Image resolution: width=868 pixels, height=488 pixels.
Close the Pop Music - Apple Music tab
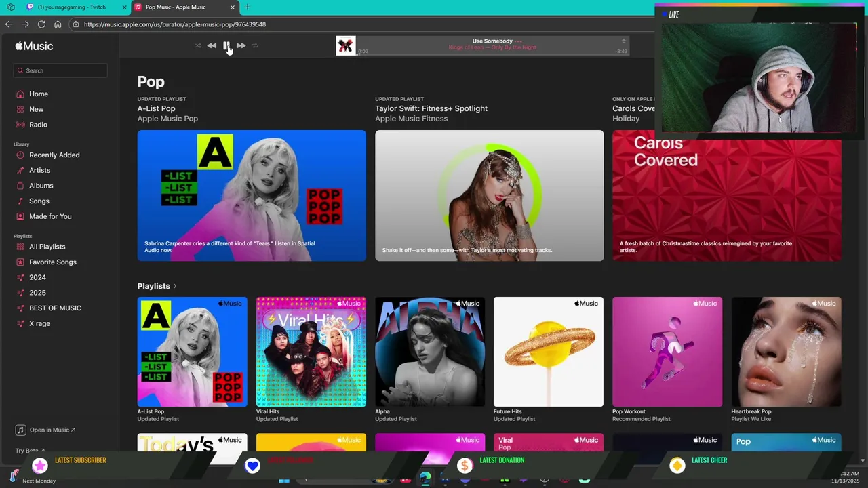tap(233, 7)
